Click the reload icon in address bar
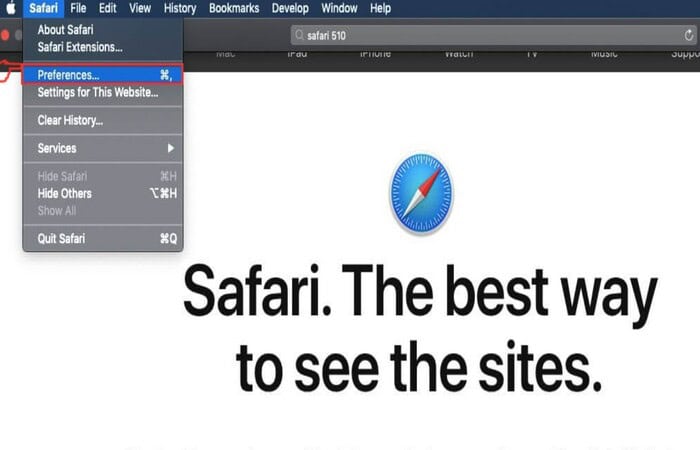This screenshot has height=450, width=700. (689, 35)
